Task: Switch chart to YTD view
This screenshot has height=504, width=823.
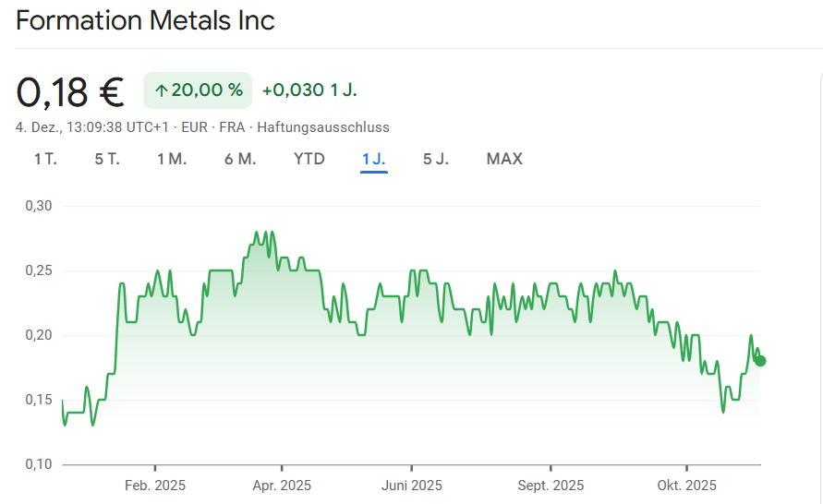Action: coord(309,159)
